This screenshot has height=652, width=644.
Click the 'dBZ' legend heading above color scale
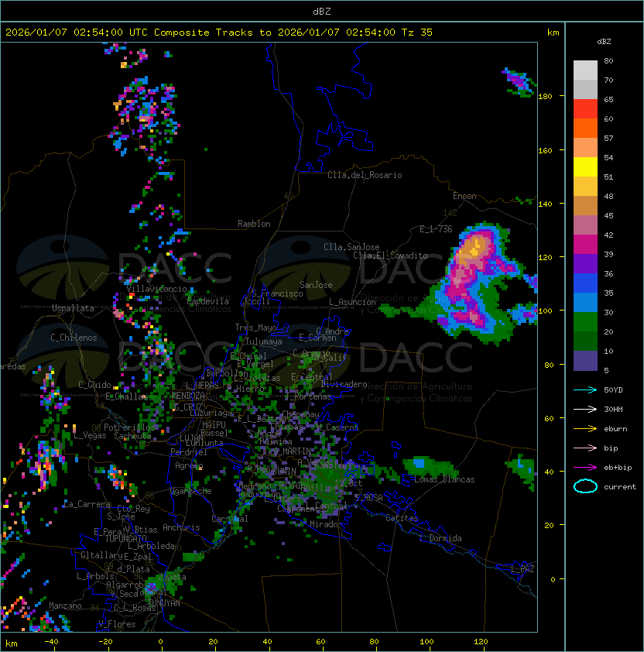(x=604, y=42)
